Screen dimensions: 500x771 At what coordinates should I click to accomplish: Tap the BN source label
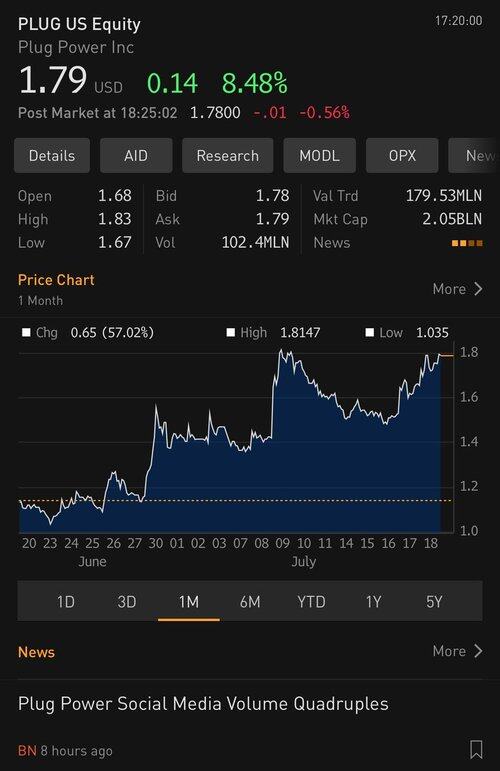pos(27,751)
